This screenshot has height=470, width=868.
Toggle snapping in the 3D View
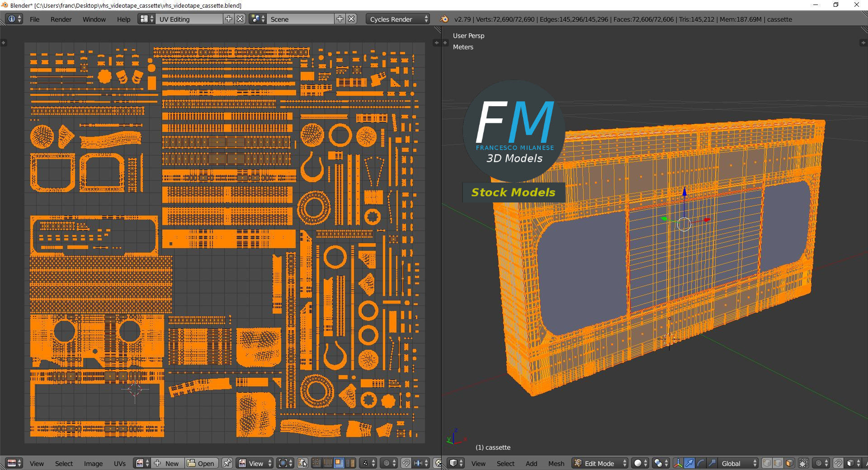tap(838, 463)
